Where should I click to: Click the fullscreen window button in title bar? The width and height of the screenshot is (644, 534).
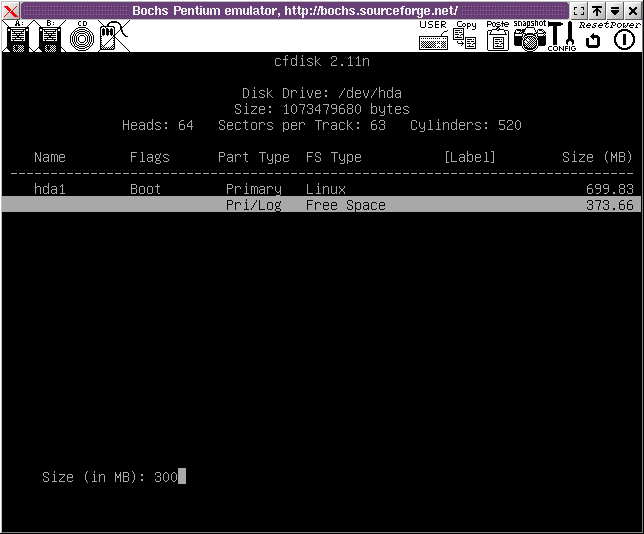579,10
